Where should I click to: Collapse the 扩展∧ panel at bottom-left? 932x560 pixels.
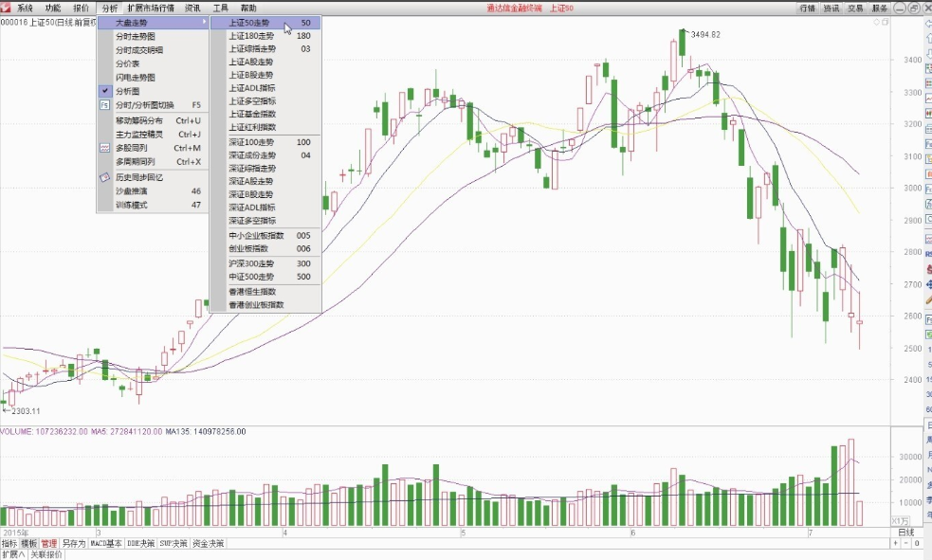click(x=13, y=554)
